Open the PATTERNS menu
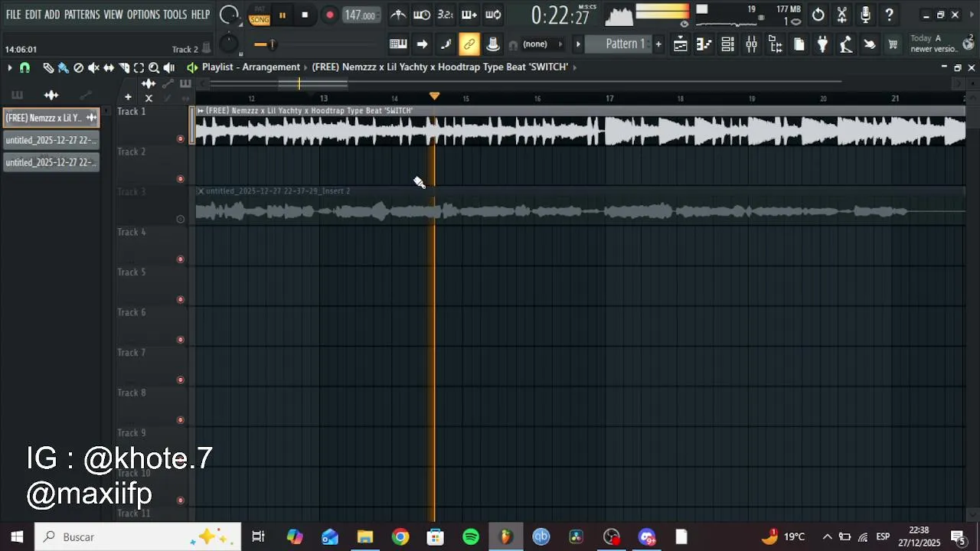 pyautogui.click(x=82, y=15)
